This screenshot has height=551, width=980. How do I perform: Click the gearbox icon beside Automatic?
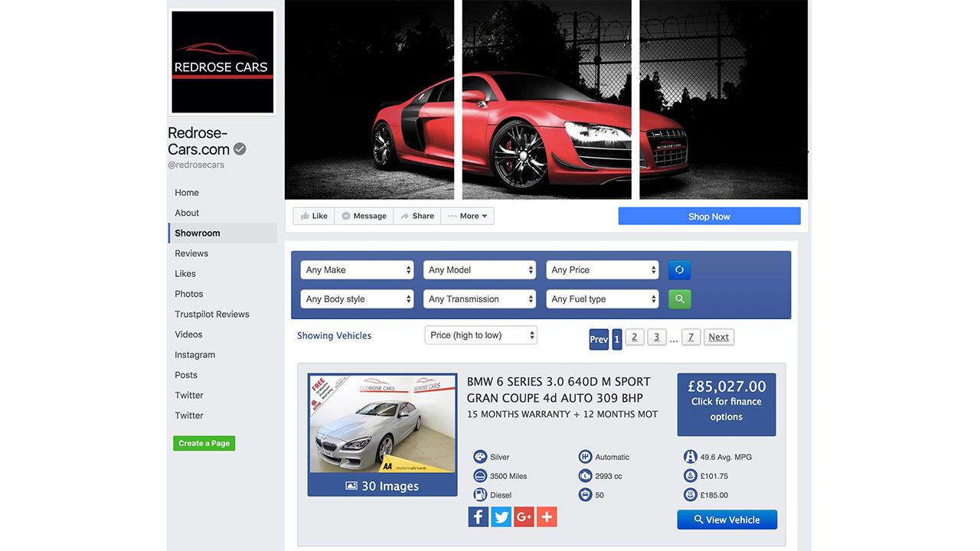point(585,457)
